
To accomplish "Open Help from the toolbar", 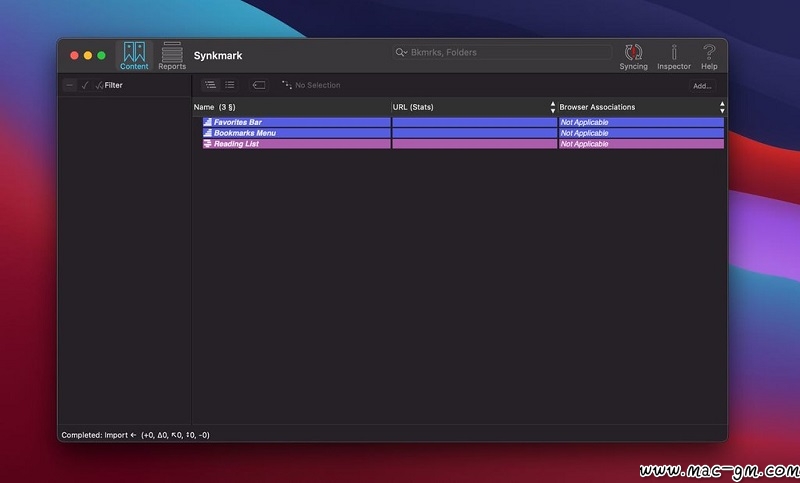I will 709,57.
